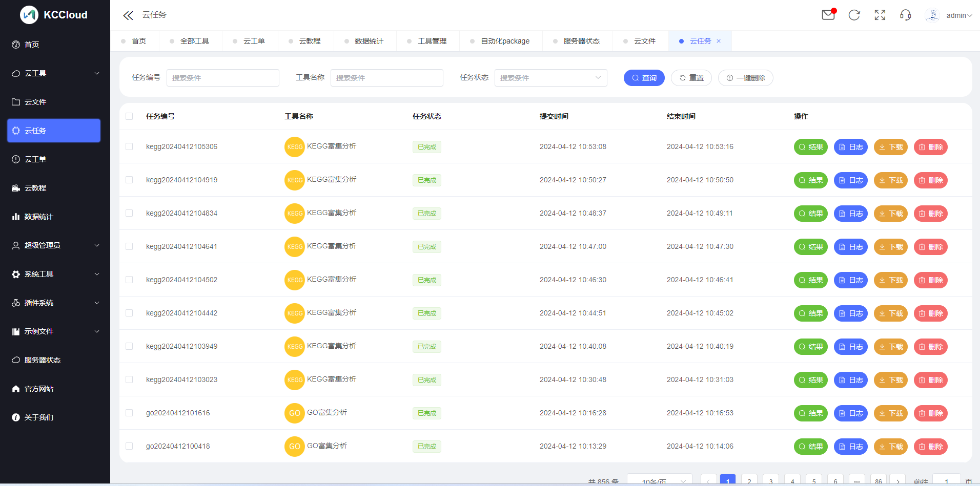Click KEGG icon of task kegg20240412105306

[295, 147]
